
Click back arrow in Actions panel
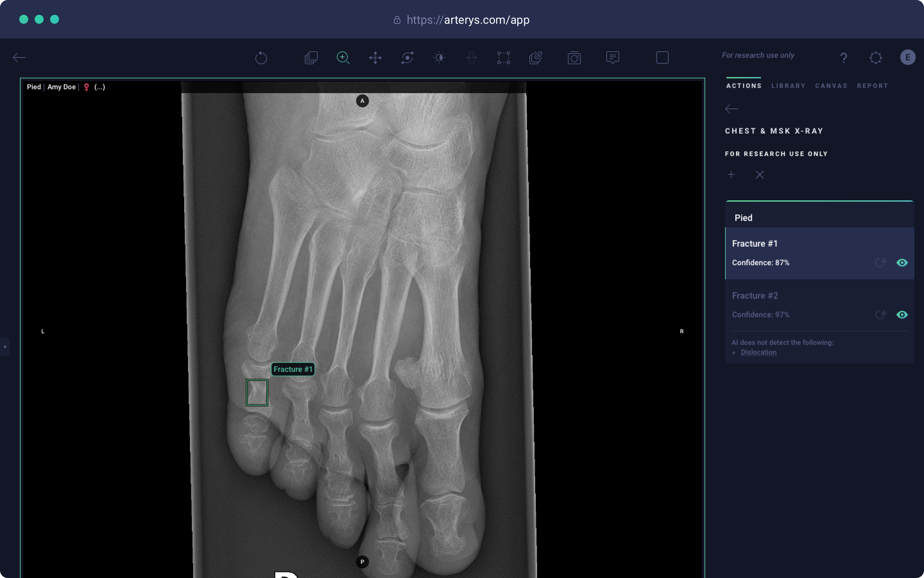tap(732, 109)
